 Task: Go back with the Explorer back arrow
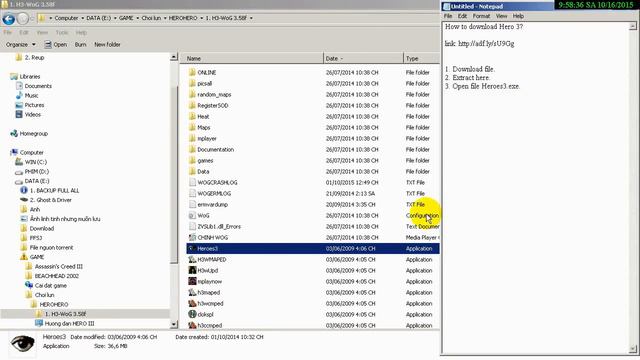pyautogui.click(x=9, y=18)
